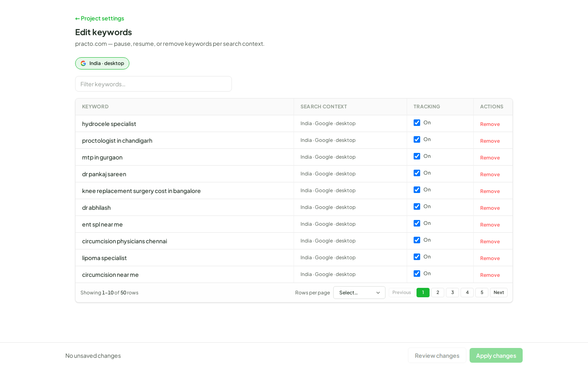Open page 4 of the table
The height and width of the screenshot is (368, 588).
(467, 293)
